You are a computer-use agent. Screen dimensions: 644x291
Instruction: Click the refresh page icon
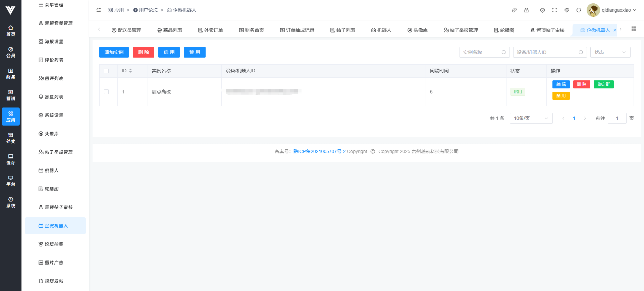tap(579, 10)
